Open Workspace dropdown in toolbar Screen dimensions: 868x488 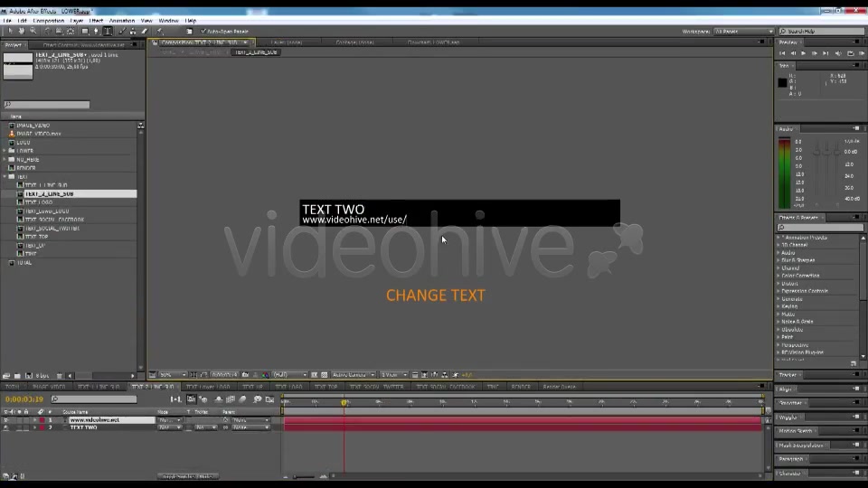pyautogui.click(x=743, y=32)
